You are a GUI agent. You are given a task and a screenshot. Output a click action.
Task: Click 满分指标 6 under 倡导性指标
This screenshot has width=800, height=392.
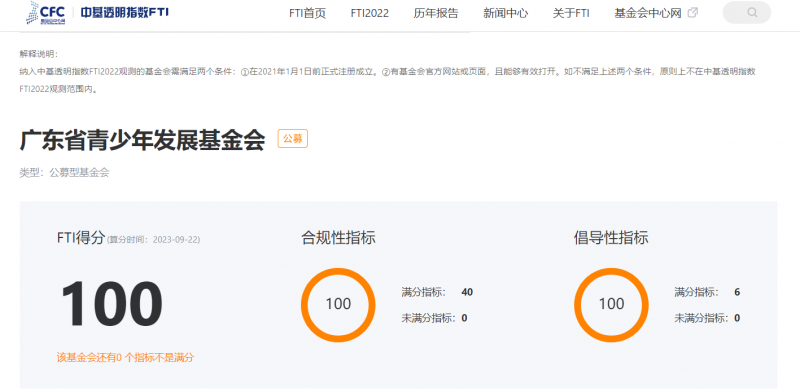pyautogui.click(x=707, y=292)
